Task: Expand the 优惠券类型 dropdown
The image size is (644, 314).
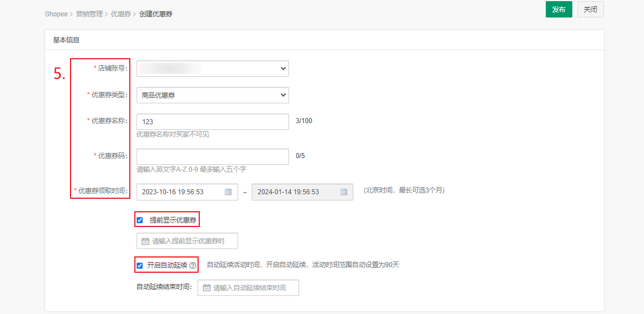Action: (212, 95)
